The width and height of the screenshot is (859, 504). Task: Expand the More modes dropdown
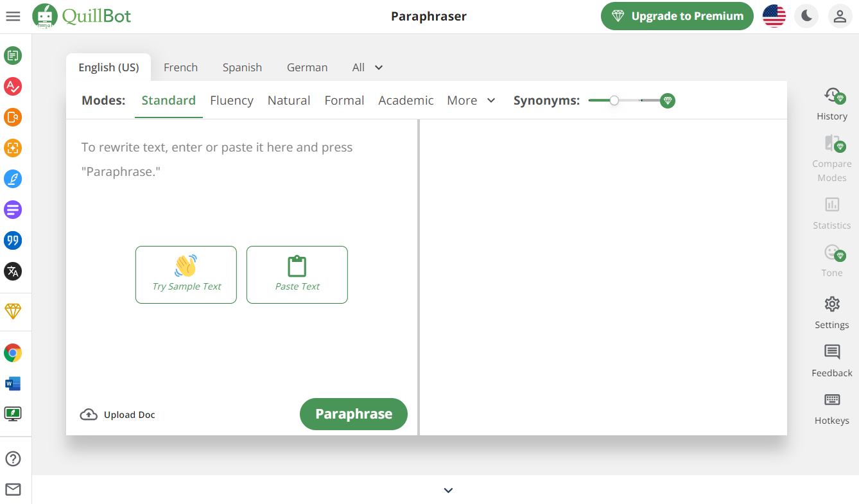point(471,100)
